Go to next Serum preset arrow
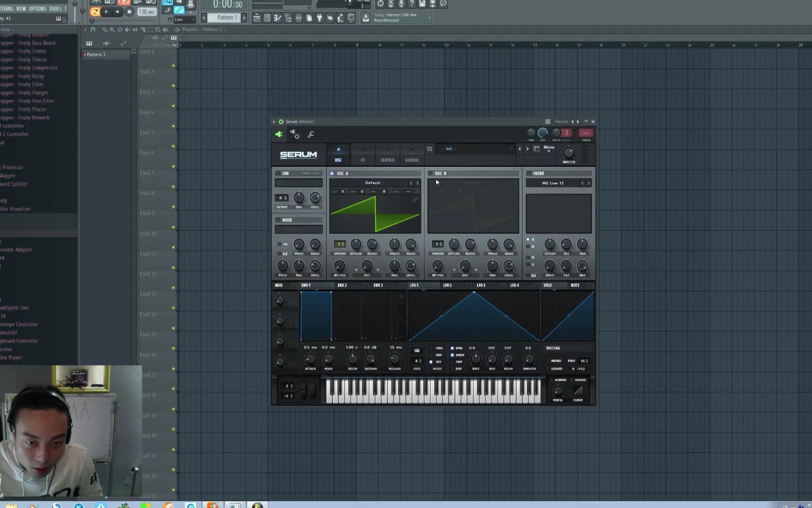The width and height of the screenshot is (812, 508). 527,149
